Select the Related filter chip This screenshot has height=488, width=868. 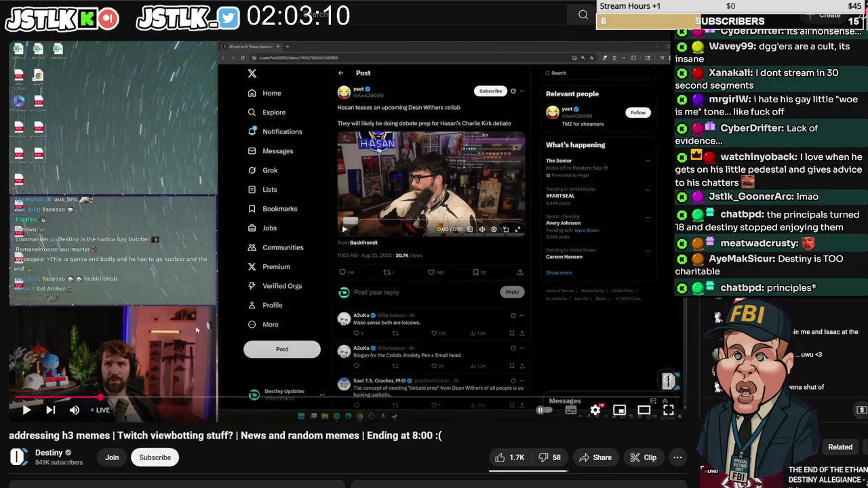(840, 447)
